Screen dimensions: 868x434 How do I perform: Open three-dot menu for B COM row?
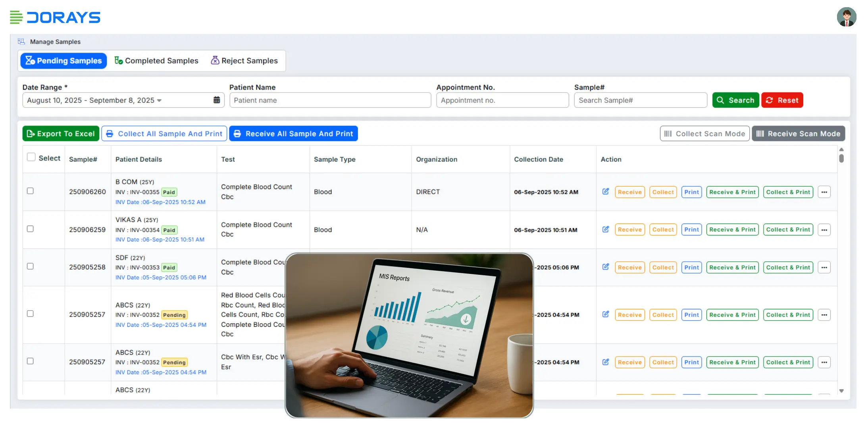point(824,192)
